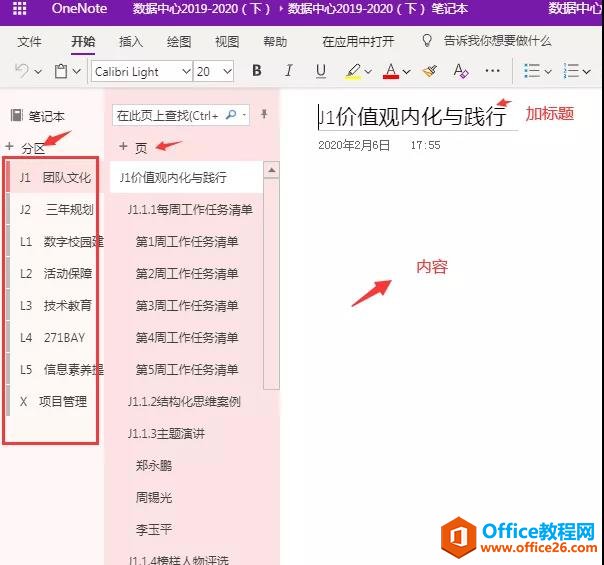Open page 第4周工作任务清单
604x565 pixels.
coord(186,337)
